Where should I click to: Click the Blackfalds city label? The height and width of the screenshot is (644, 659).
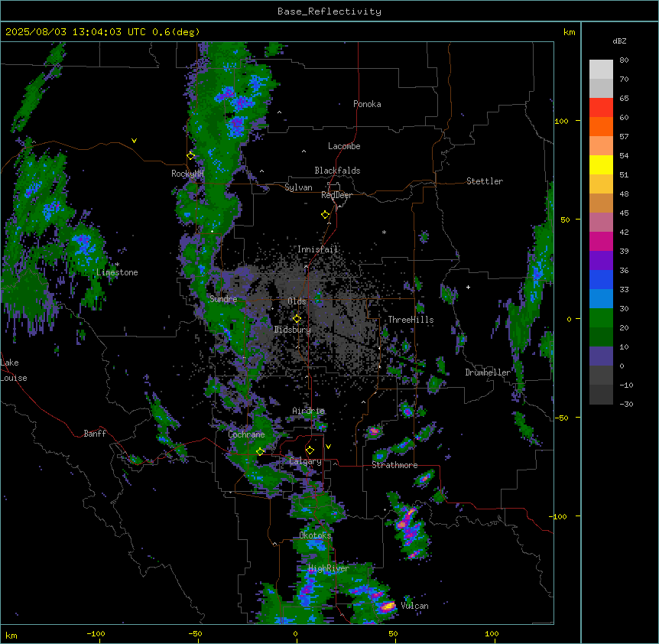coord(337,171)
